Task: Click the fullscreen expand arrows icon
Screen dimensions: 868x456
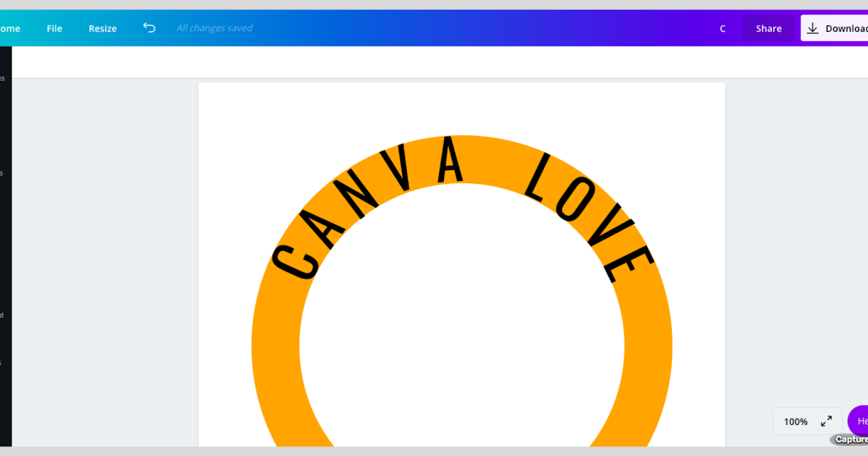Action: (x=826, y=421)
